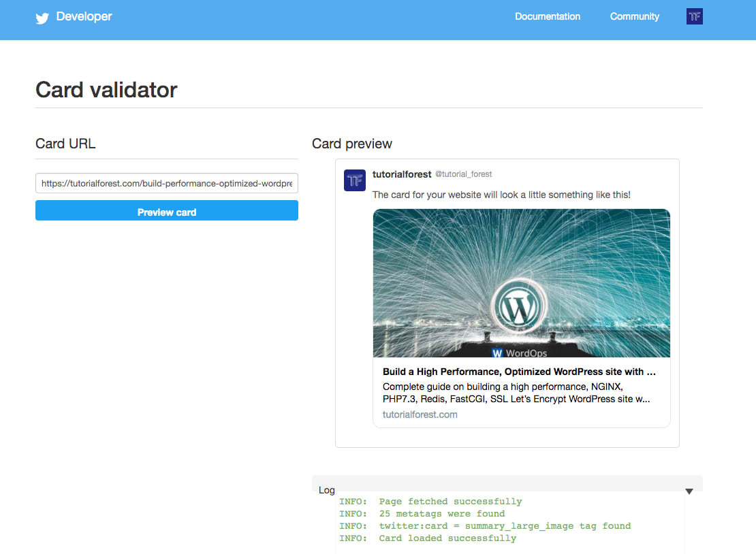756x554 pixels.
Task: Click the Developer header link
Action: pyautogui.click(x=84, y=16)
